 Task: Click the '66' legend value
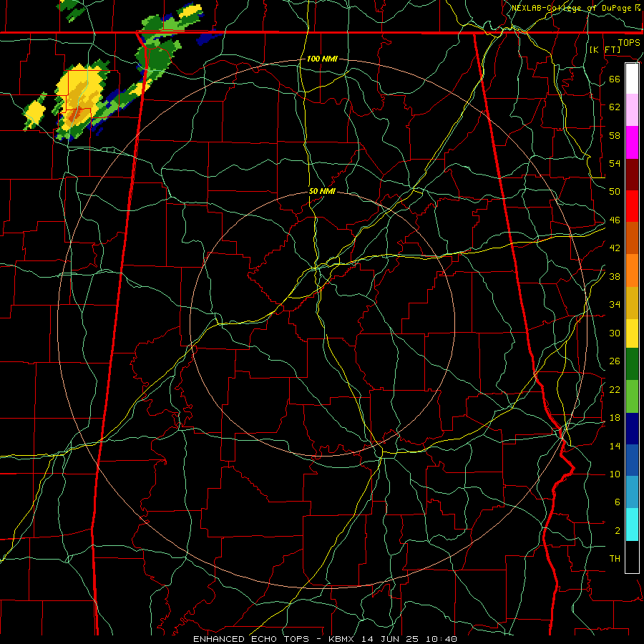click(x=615, y=79)
